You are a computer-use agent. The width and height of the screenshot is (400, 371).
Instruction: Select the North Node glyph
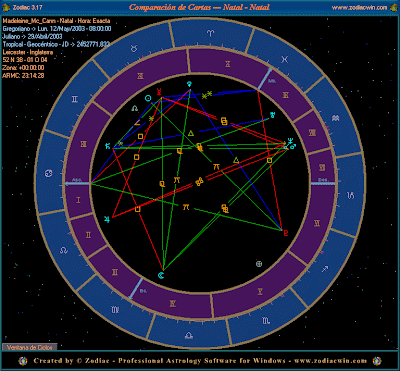pyautogui.click(x=135, y=108)
